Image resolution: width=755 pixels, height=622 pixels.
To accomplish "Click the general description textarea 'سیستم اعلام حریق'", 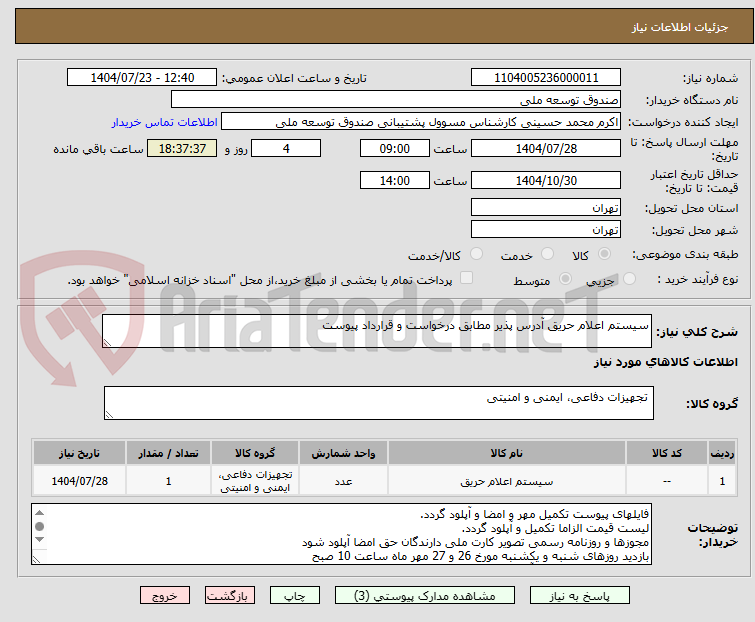I will coord(377,331).
